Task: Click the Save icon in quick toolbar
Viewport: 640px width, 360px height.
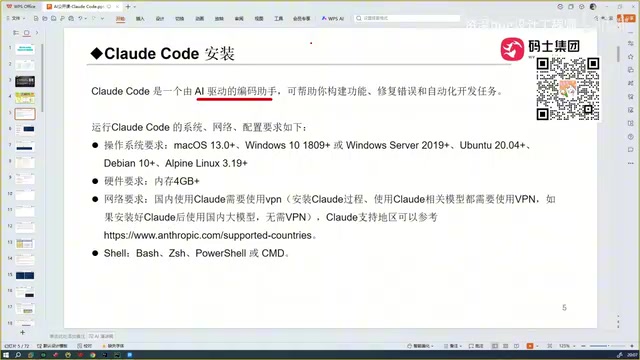Action: 36,18
